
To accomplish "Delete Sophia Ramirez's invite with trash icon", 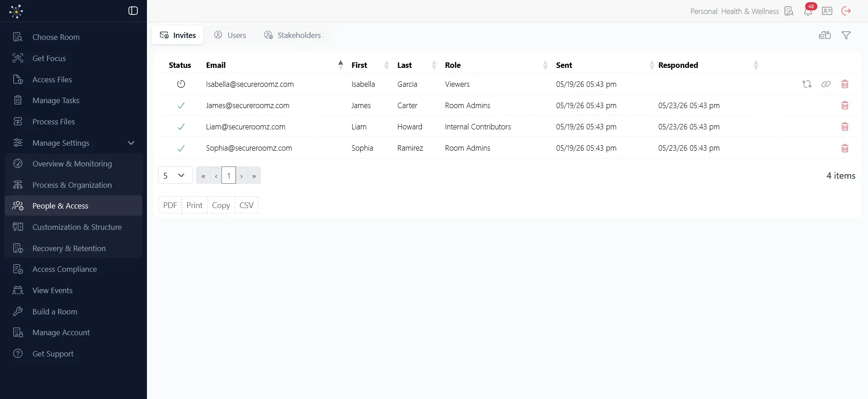I will [x=844, y=148].
